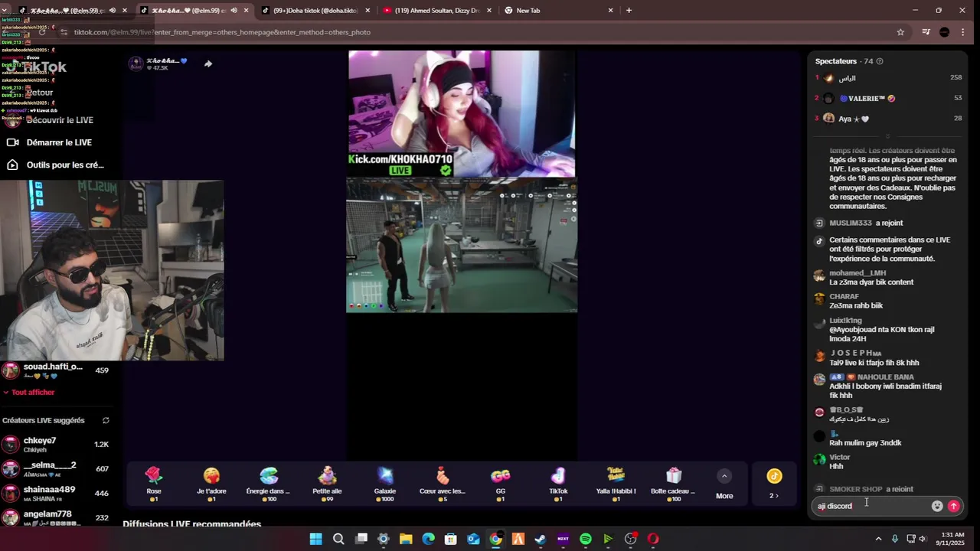Click Découvrir le LIVE
The image size is (980, 551).
(59, 120)
